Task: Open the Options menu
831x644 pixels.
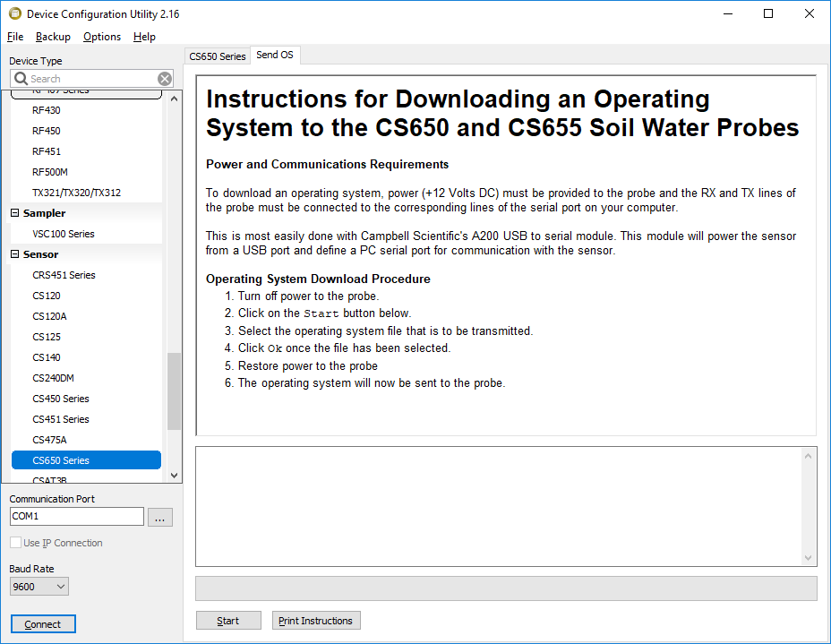Action: 102,37
